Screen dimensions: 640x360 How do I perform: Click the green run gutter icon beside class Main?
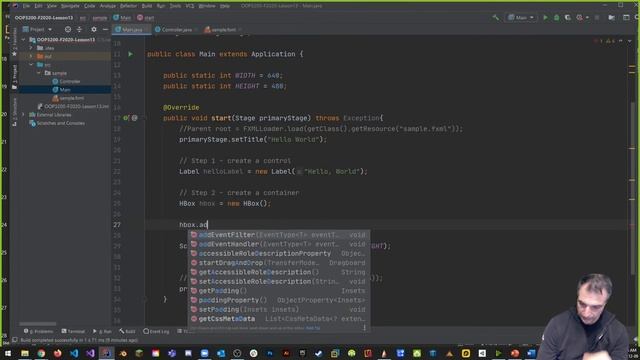click(x=131, y=54)
